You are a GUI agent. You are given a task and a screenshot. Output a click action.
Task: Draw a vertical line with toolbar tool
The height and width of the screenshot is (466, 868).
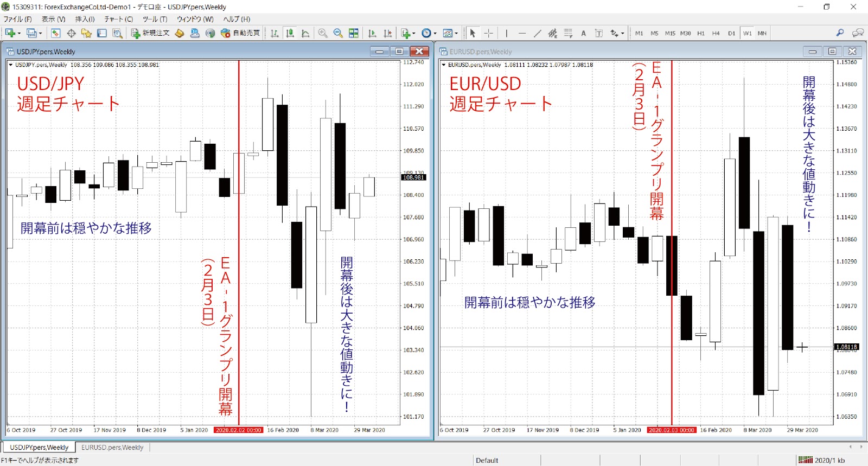506,33
